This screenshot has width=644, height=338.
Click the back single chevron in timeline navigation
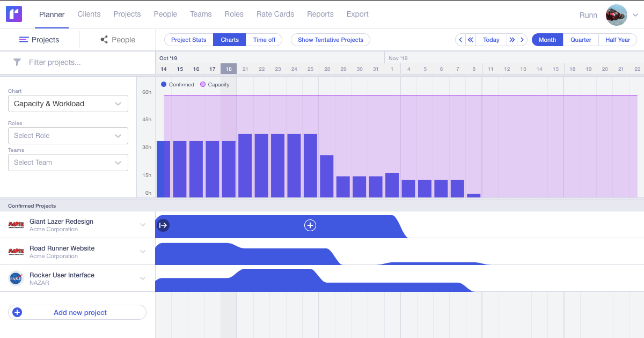pyautogui.click(x=460, y=40)
